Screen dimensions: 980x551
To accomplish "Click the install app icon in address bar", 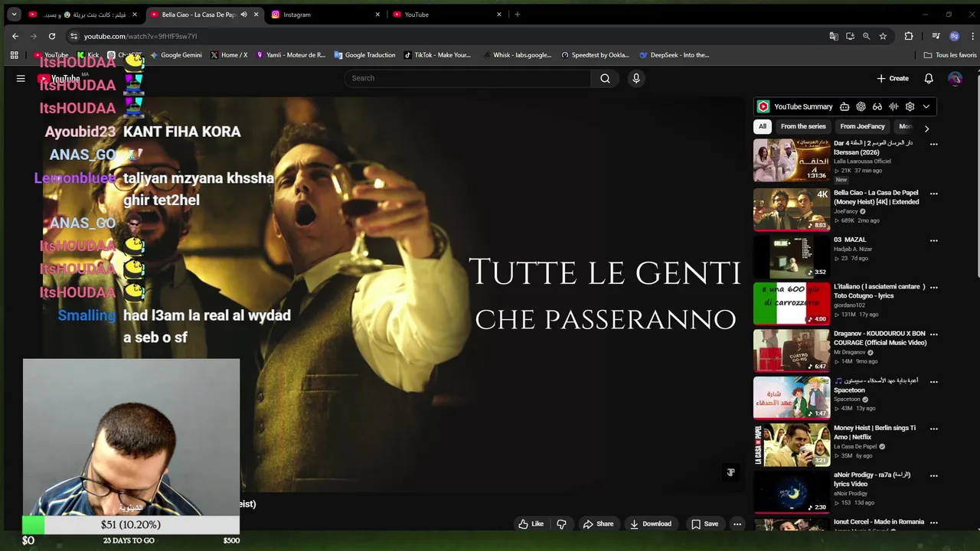I will pos(850,36).
